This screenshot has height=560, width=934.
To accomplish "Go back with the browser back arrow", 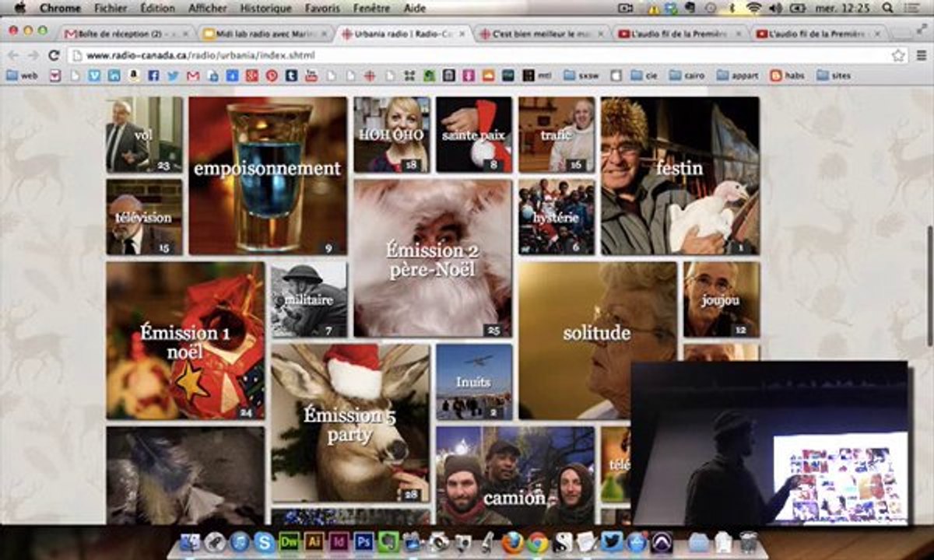I will tap(13, 56).
